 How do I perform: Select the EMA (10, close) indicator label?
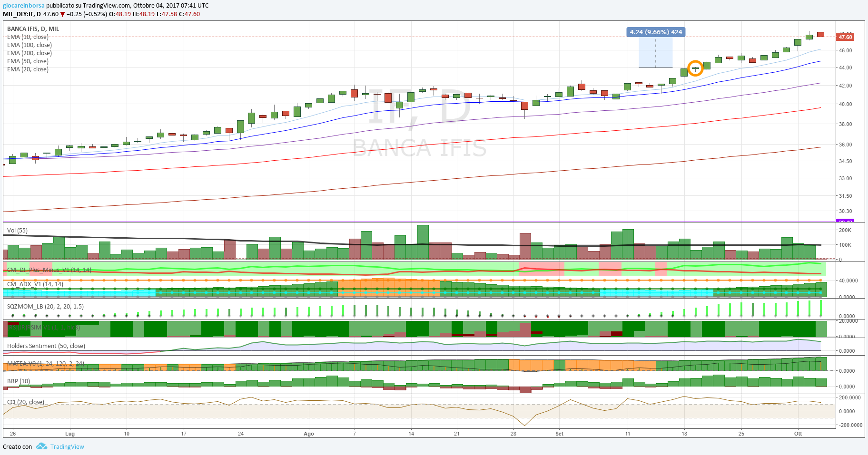pos(28,37)
